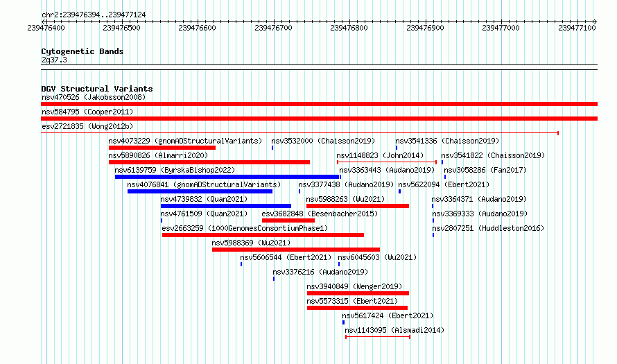
Task: Open nsv6045603 (Wu2021) label
Action: [x=377, y=257]
